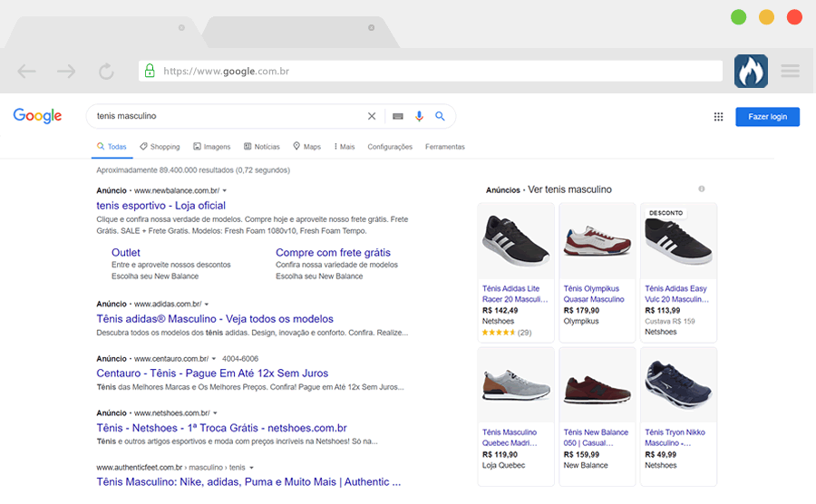
Task: Click the Quebec Madri gray shoe image
Action: [x=516, y=385]
